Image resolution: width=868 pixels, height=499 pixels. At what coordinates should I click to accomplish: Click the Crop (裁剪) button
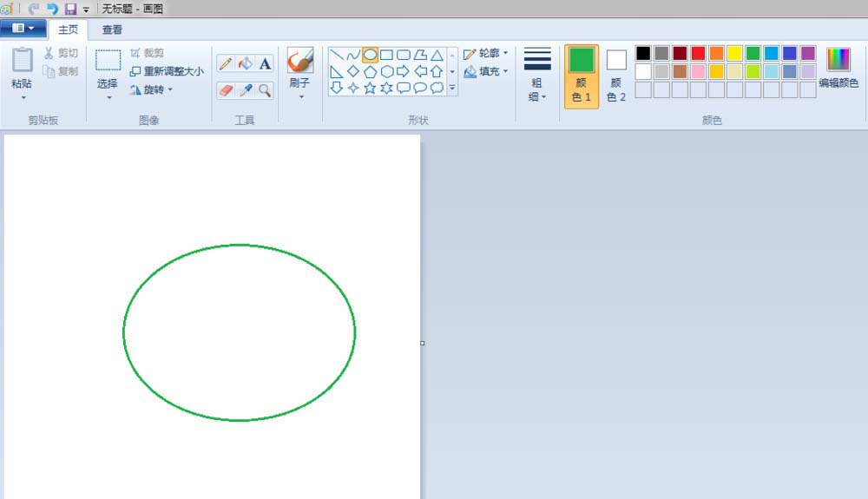coord(148,53)
